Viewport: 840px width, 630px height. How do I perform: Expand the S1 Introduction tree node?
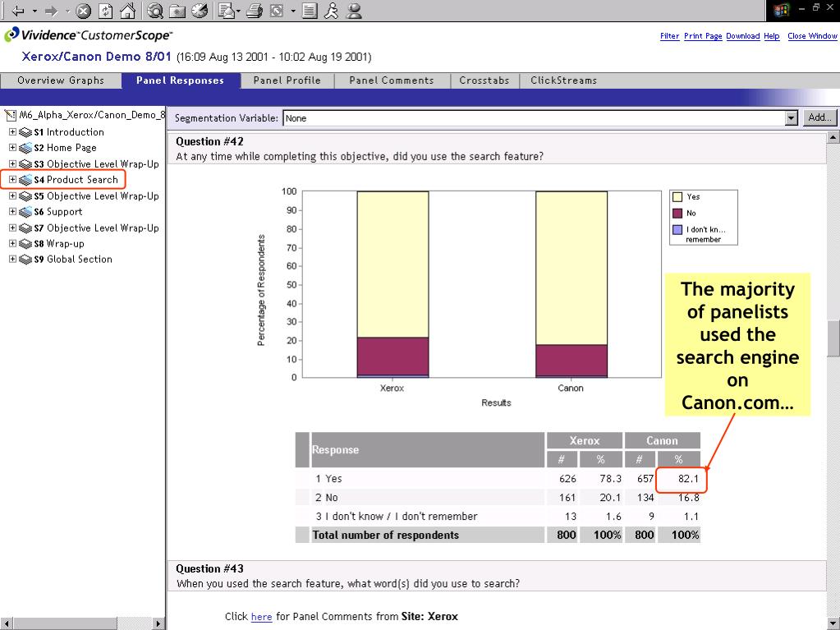13,131
